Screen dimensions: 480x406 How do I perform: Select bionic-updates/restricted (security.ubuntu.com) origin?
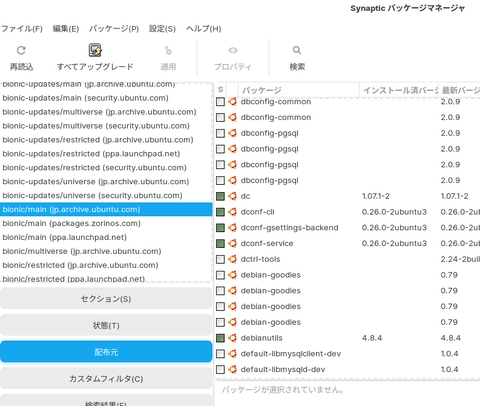(x=106, y=168)
